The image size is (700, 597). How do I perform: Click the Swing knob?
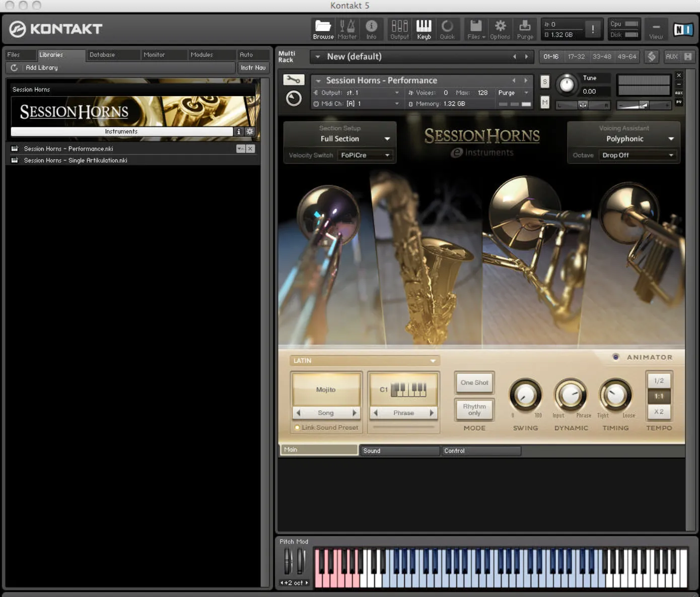click(525, 395)
